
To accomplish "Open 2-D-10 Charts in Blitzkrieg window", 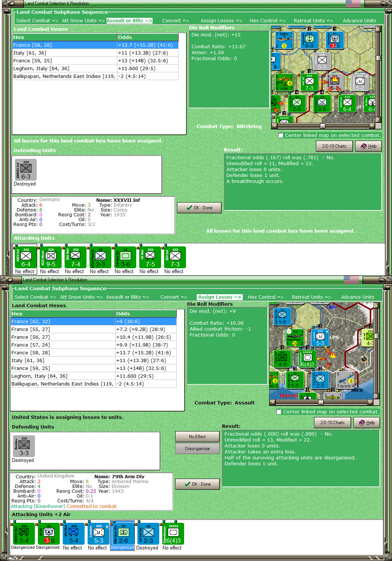I will pyautogui.click(x=334, y=146).
